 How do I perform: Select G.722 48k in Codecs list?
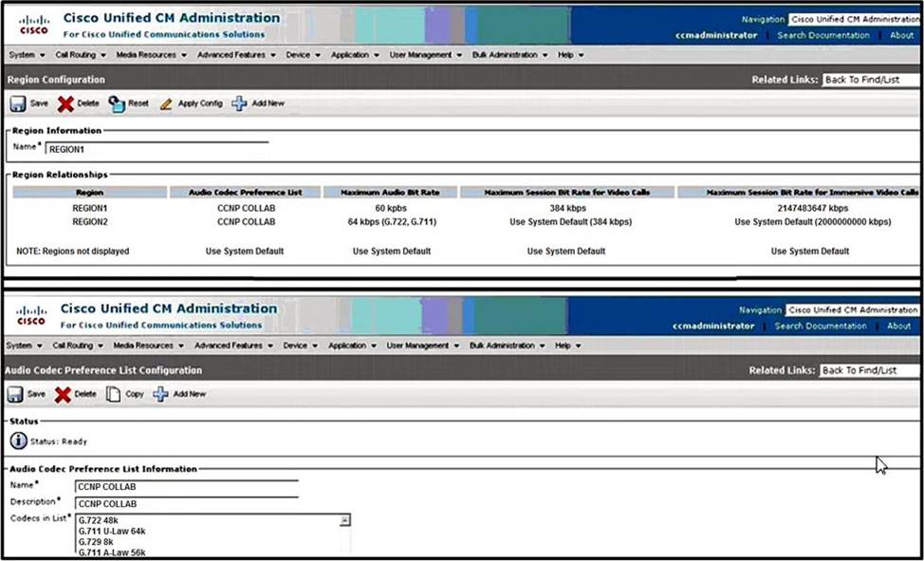click(x=99, y=521)
